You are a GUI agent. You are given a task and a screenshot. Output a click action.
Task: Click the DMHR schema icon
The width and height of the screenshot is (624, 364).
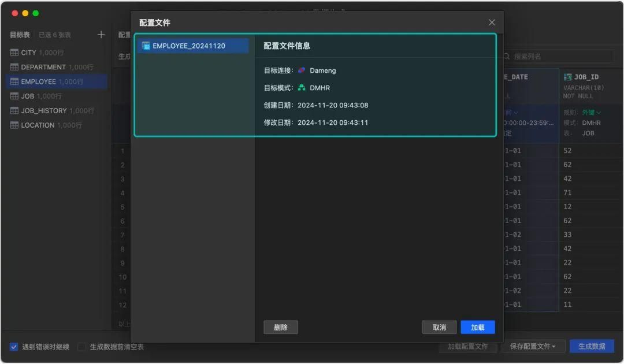click(302, 87)
